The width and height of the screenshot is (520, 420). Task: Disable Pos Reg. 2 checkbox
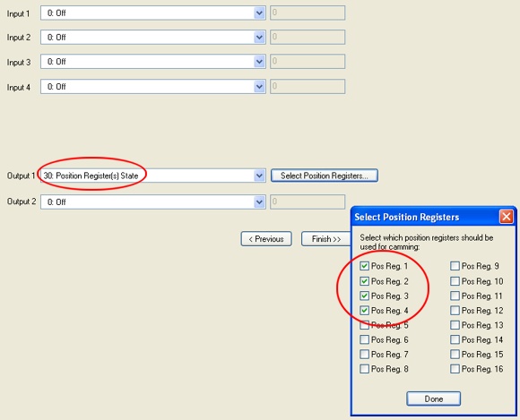coord(365,281)
